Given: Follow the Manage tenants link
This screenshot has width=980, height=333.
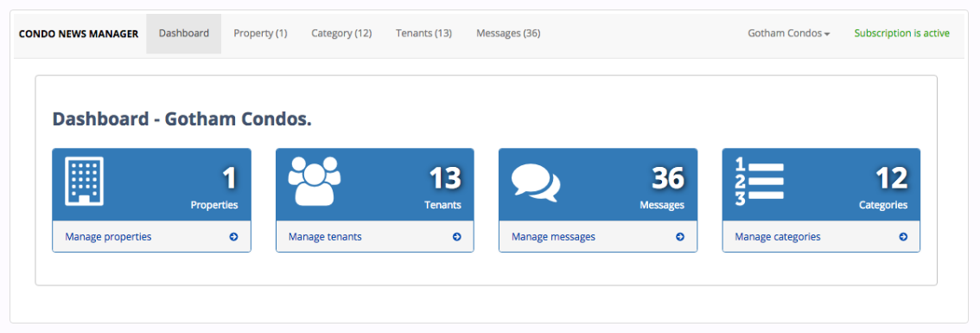Looking at the screenshot, I should click(325, 237).
